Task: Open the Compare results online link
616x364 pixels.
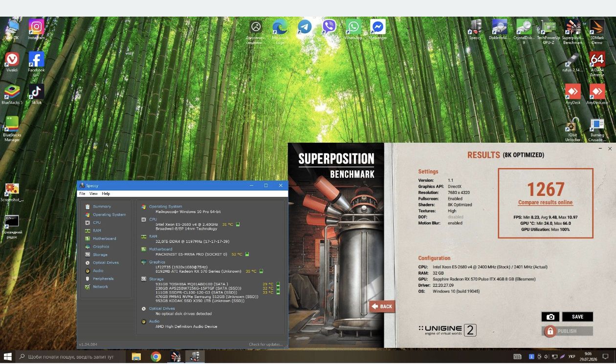Action: coord(545,202)
